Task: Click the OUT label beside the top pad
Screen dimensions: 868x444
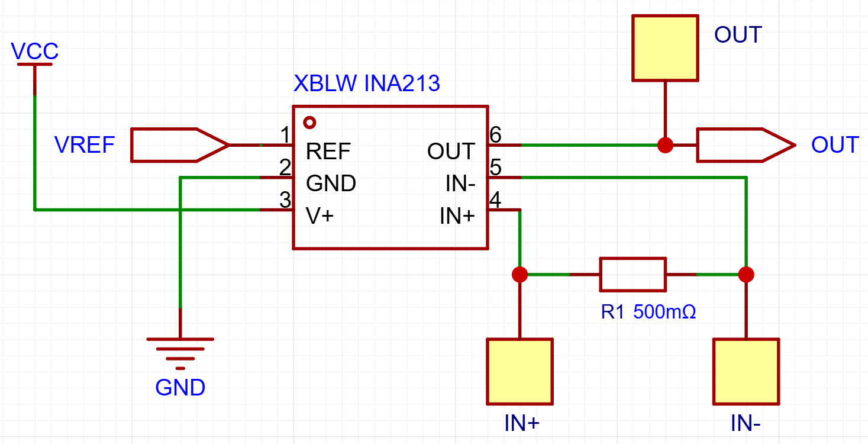Action: pyautogui.click(x=738, y=35)
